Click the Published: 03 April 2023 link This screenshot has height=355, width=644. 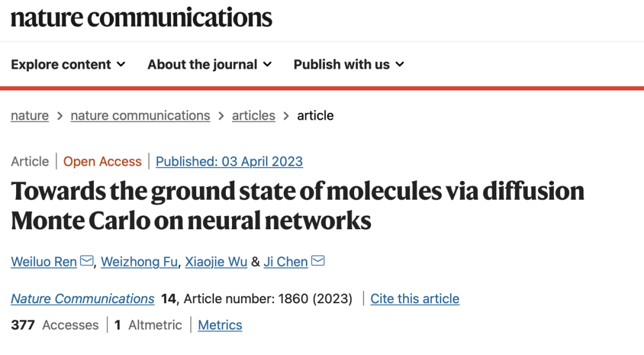click(229, 161)
